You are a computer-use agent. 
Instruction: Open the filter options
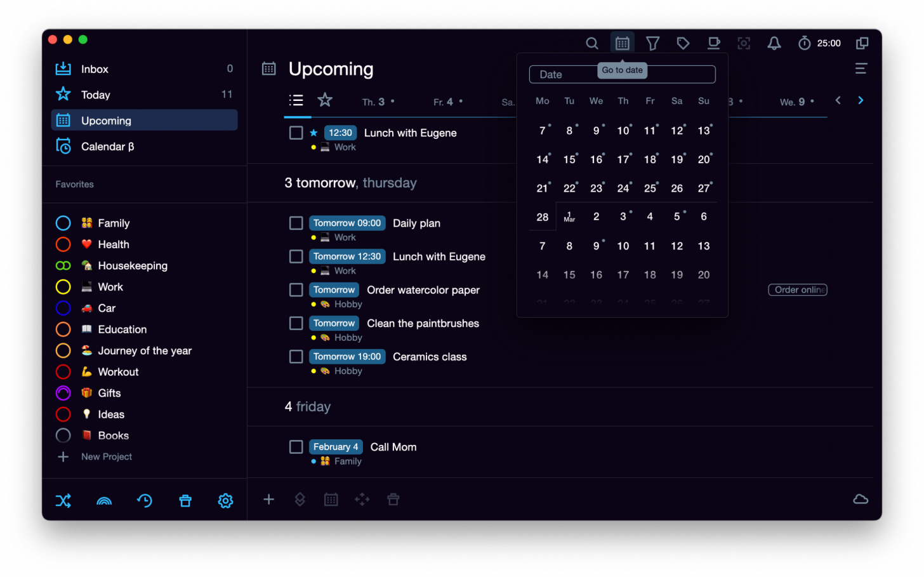click(652, 43)
